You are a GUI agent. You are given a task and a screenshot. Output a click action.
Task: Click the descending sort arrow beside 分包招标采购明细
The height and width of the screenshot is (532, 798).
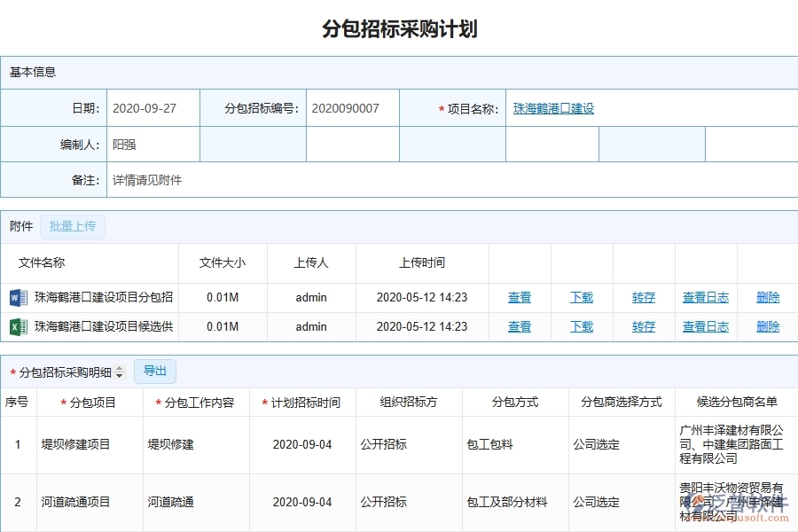[x=119, y=375]
